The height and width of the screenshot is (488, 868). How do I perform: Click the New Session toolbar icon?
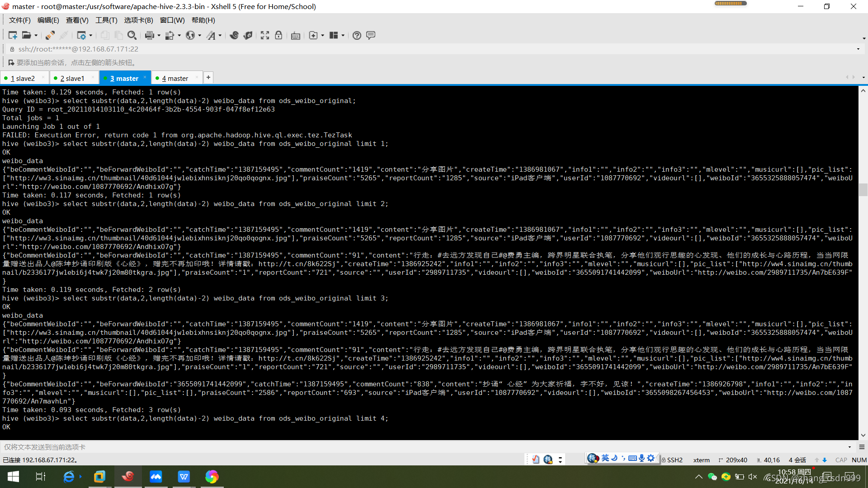pos(12,35)
